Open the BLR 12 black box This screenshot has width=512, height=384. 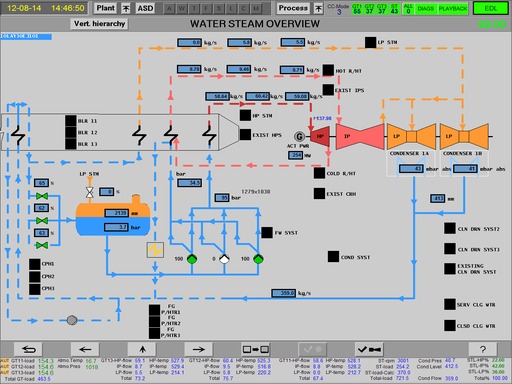(71, 132)
